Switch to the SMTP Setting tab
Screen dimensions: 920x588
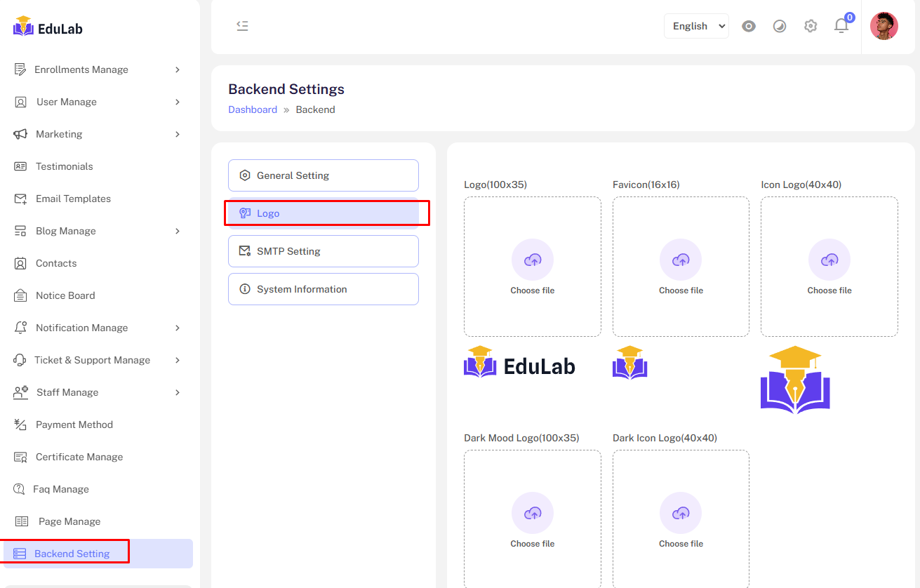coord(323,251)
